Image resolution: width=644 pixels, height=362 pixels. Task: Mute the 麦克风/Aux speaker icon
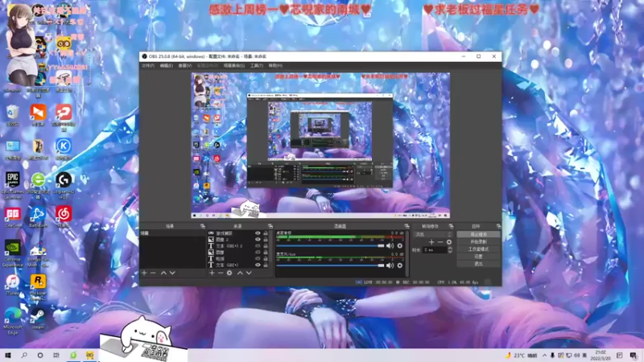point(390,265)
